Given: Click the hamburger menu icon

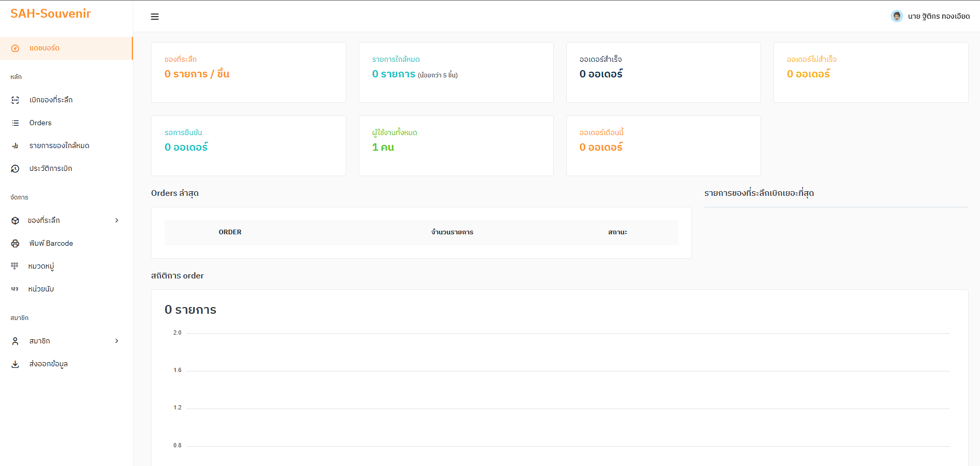Looking at the screenshot, I should coord(155,17).
